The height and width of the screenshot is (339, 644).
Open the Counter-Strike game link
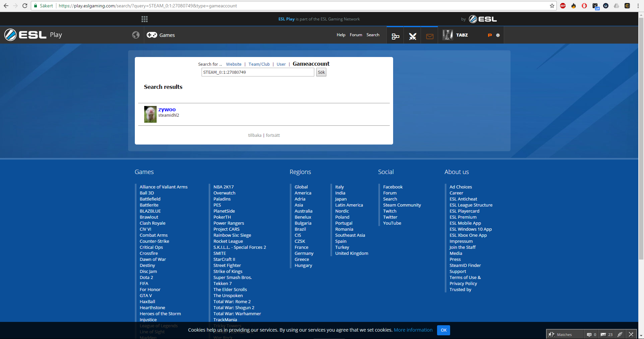[x=154, y=241]
